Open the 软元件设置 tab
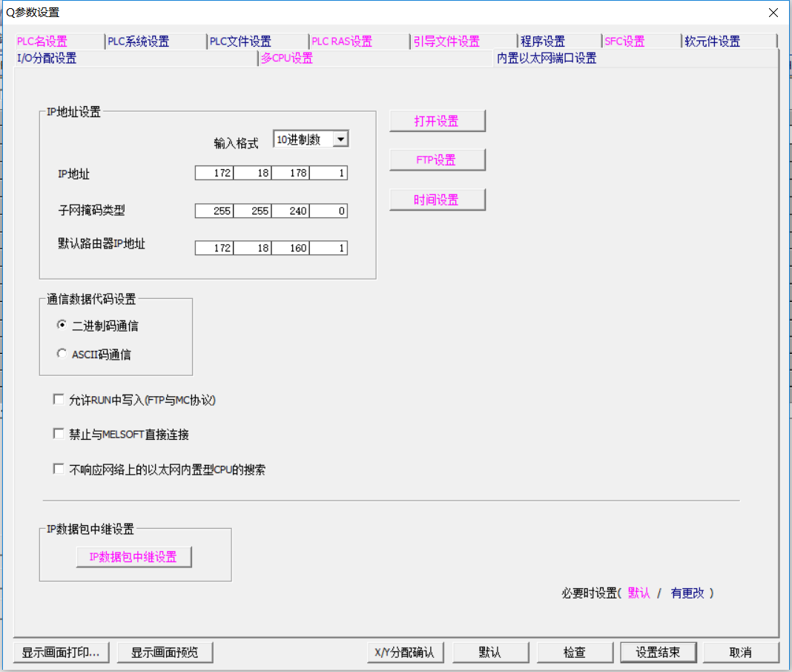Viewport: 792px width, 672px height. 712,42
